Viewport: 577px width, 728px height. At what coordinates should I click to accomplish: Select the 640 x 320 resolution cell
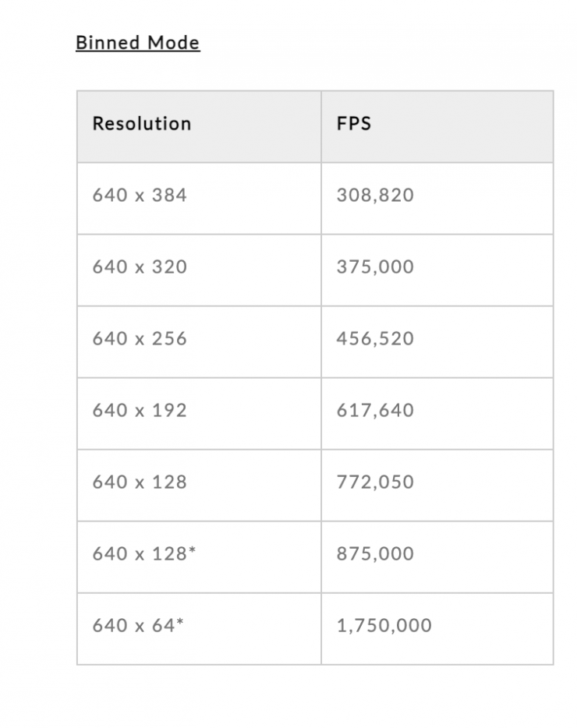click(140, 267)
